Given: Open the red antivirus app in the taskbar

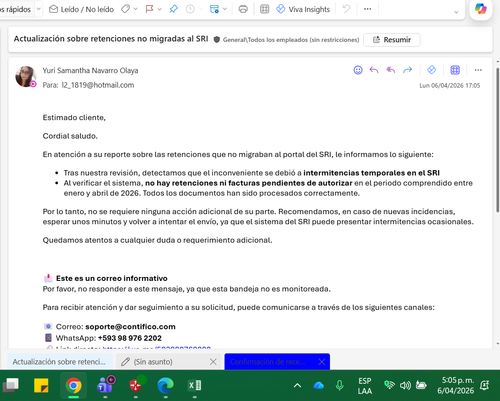Looking at the screenshot, I should tap(136, 385).
